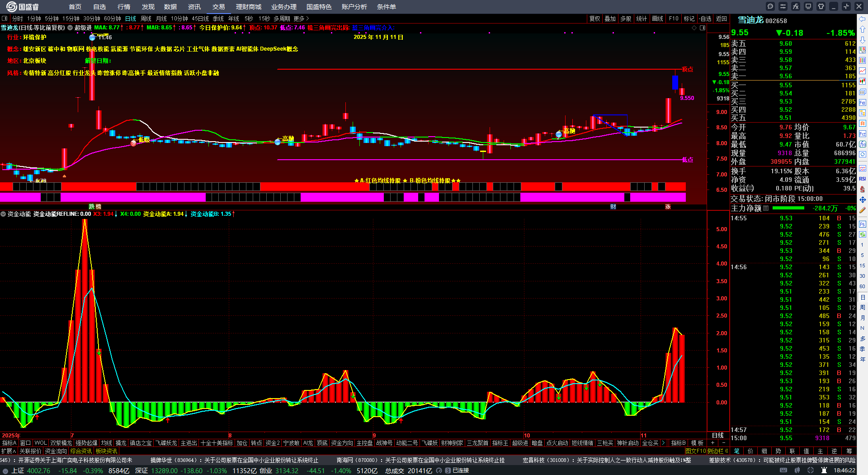Screen dimensions: 868x475
Task: Expand indicator tabs scroll right arrow
Action: click(x=663, y=443)
